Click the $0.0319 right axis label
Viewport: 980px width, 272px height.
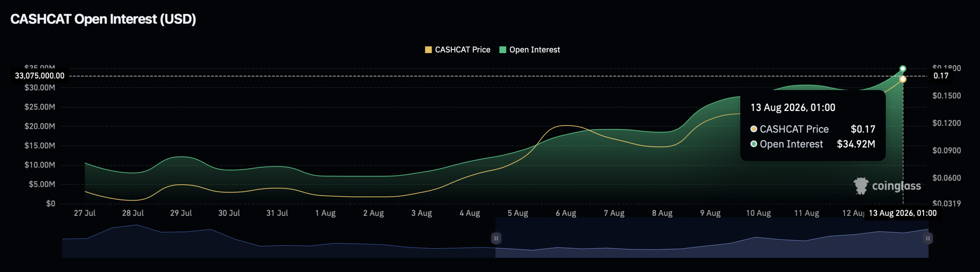[947, 204]
